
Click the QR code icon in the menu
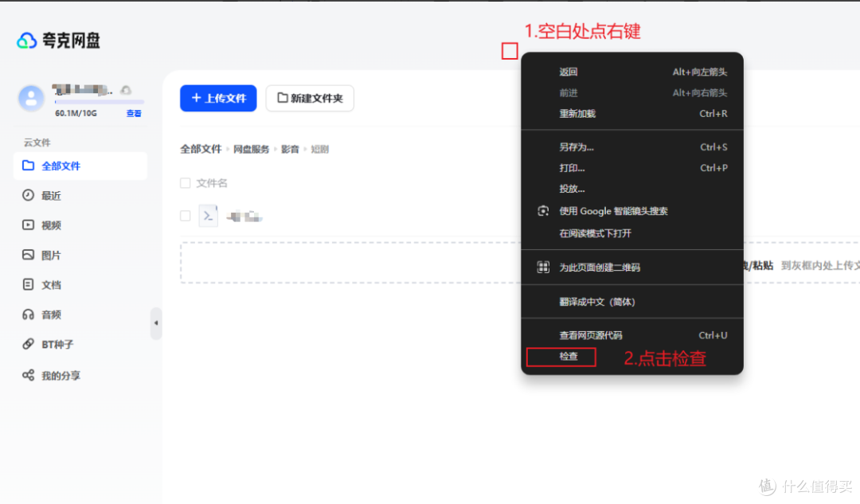tap(543, 267)
